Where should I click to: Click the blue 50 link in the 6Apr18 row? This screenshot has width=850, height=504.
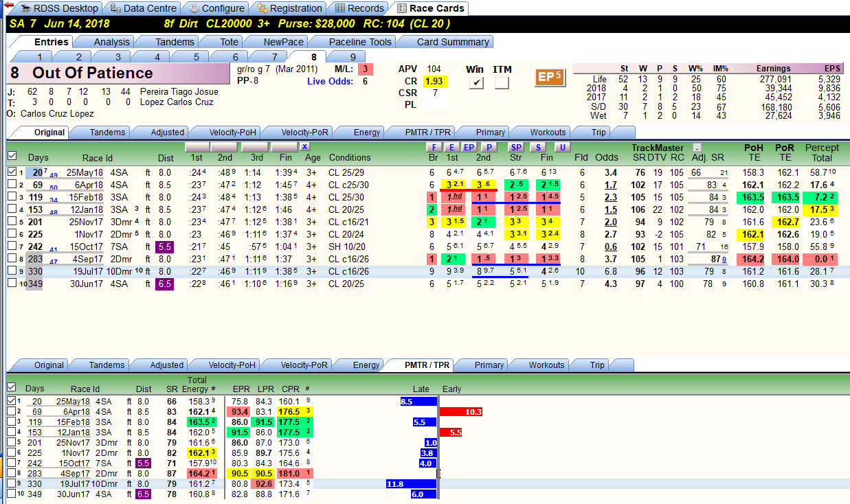(53, 187)
